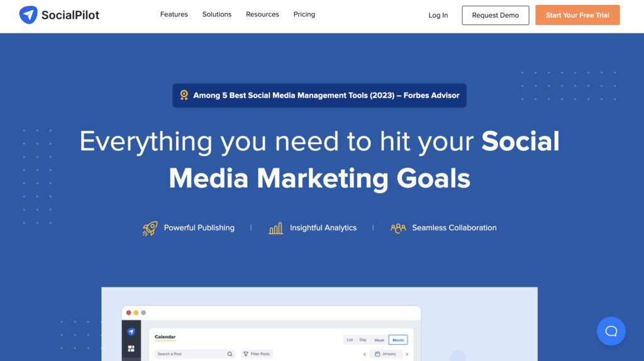644x361 pixels.
Task: Click the Powerful Publishing text
Action: coord(199,228)
